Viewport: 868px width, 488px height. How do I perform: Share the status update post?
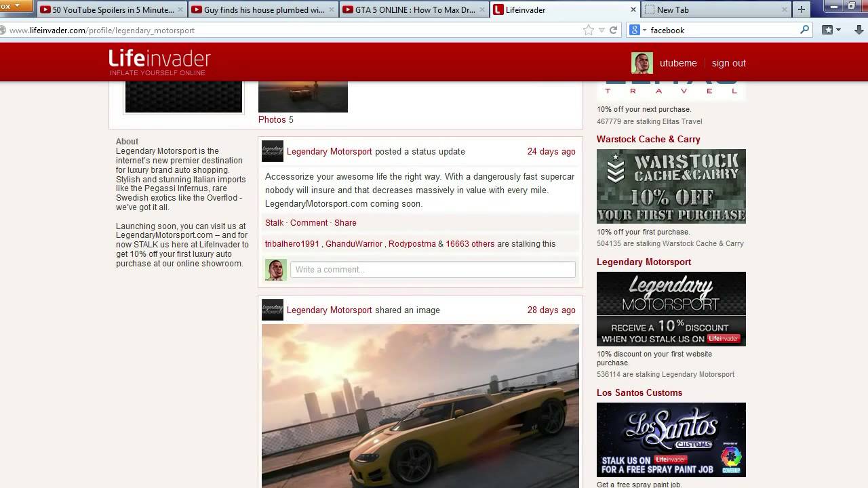(x=345, y=223)
